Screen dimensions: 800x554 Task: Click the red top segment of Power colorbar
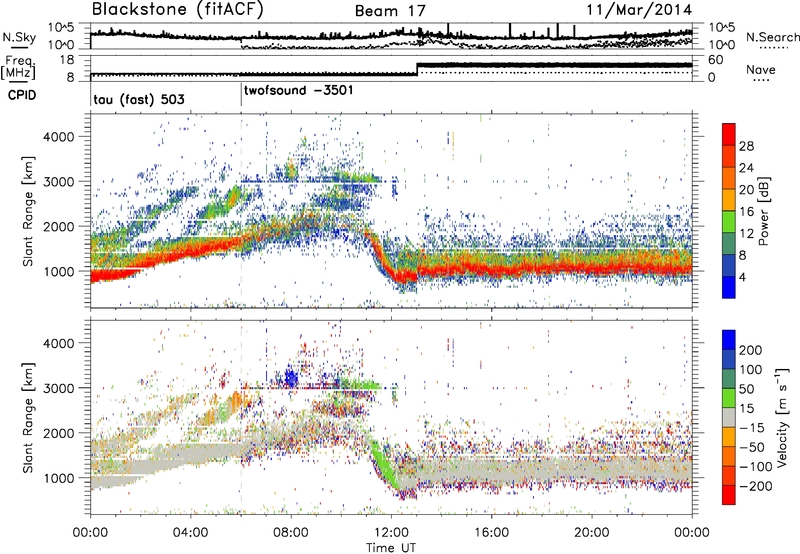(x=729, y=134)
